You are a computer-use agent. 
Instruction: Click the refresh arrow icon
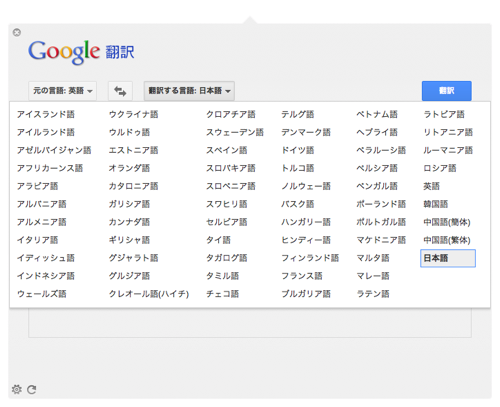[32, 389]
